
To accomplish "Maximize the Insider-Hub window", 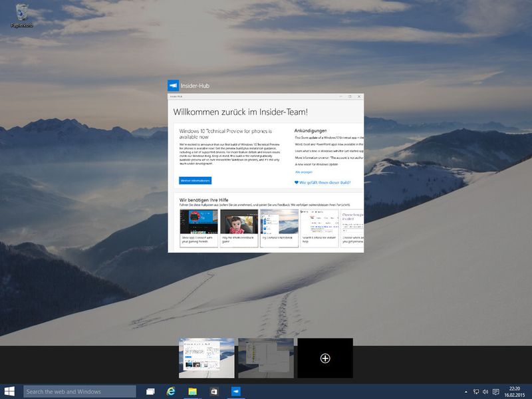I will coord(350,96).
